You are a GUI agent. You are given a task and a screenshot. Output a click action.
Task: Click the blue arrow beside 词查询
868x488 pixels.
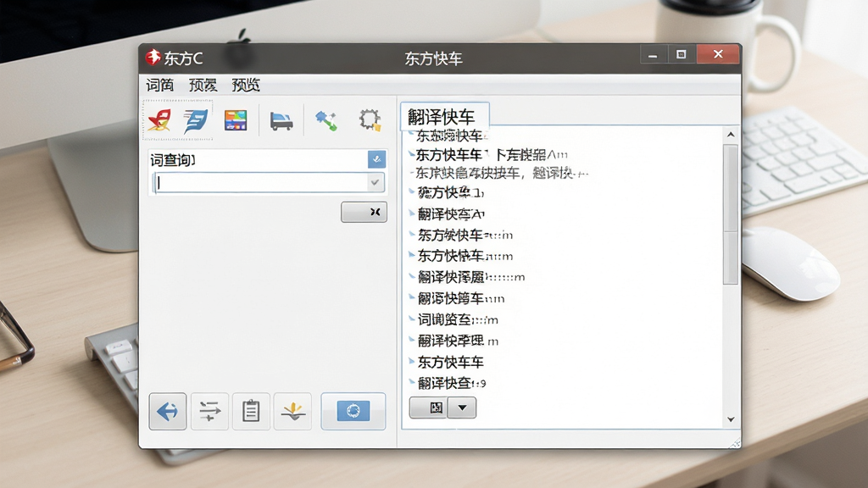tap(376, 159)
